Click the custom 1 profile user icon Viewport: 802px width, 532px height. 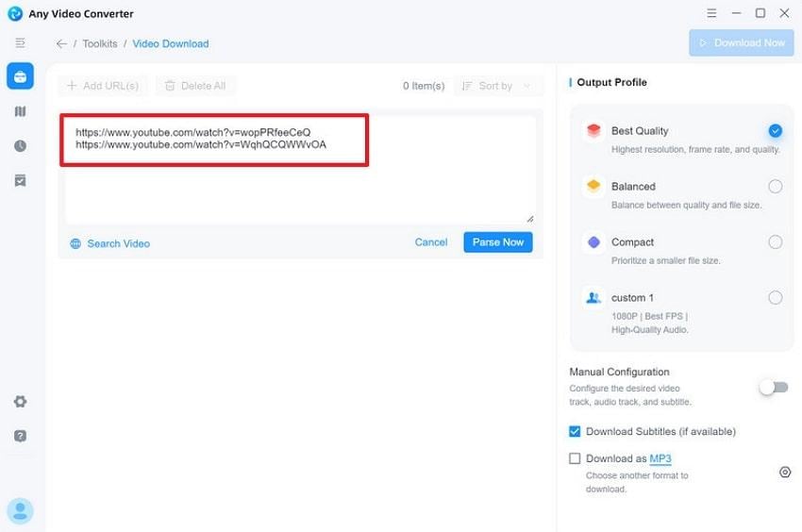[593, 297]
